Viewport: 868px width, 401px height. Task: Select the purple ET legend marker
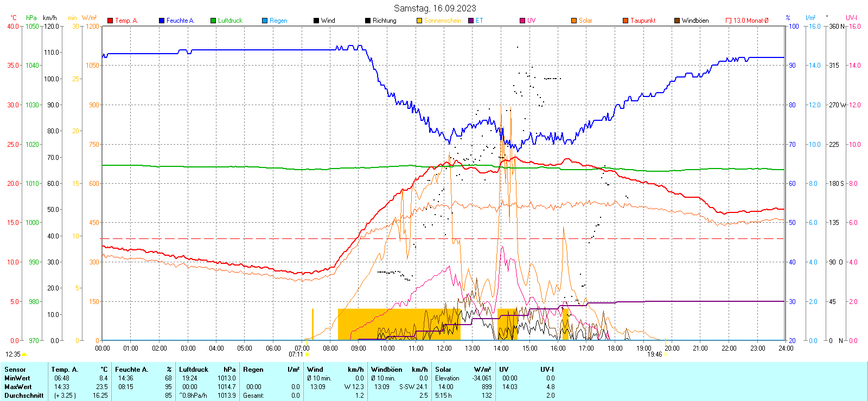[x=471, y=21]
